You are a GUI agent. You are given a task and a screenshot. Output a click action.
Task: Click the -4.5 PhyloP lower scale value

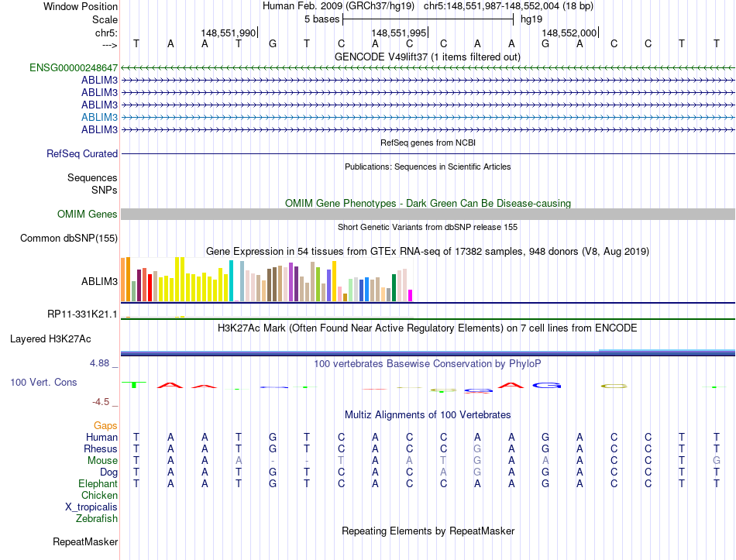click(101, 402)
